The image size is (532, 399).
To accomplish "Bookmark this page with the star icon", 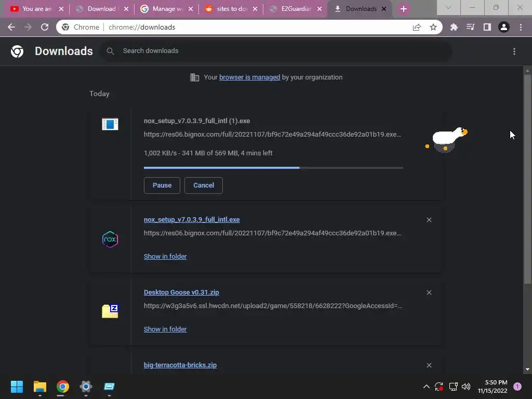I will (433, 27).
